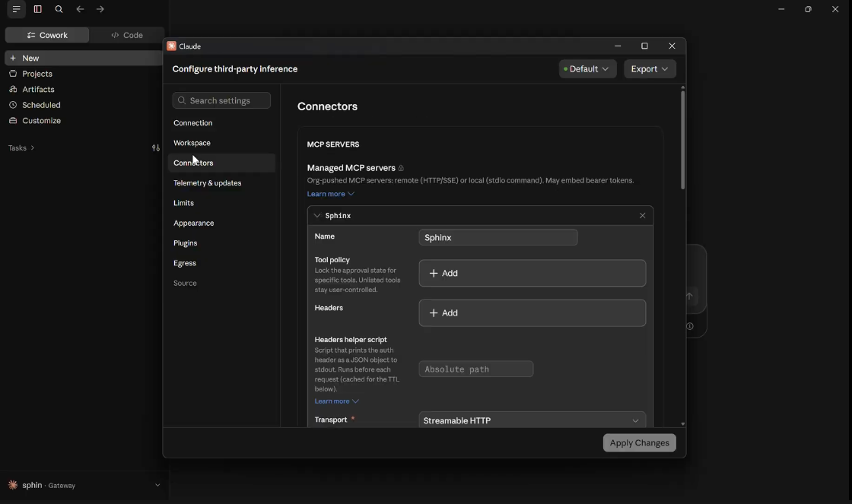Add a Tool policy entry

[x=532, y=273]
